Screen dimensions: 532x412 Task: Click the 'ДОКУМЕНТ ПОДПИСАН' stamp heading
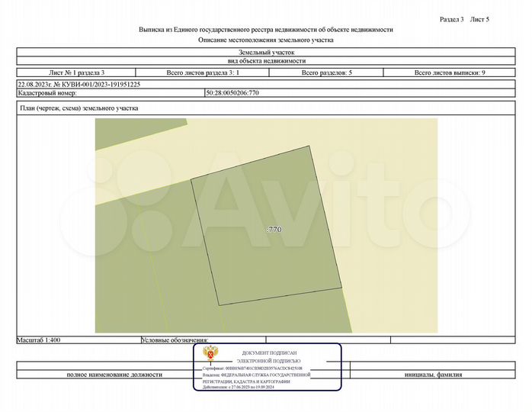coord(272,353)
